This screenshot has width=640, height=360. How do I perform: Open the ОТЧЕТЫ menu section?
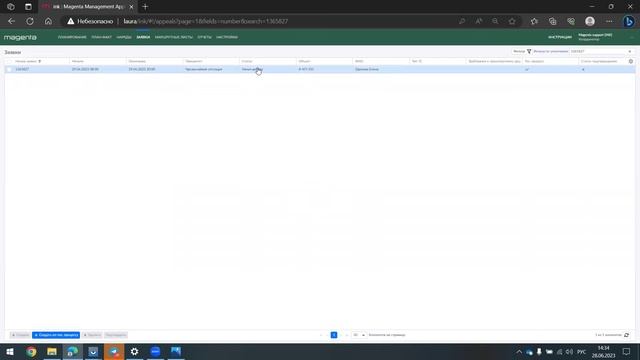point(204,37)
